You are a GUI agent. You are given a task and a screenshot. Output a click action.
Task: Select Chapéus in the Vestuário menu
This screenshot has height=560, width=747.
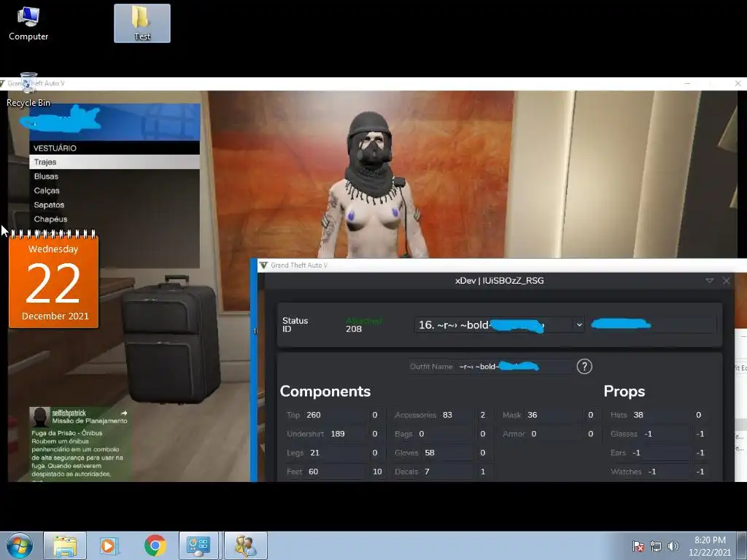coord(115,219)
